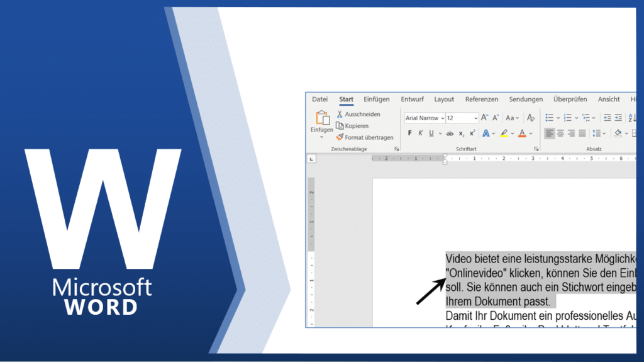Screen dimensions: 644x362
Task: Sort text with the A-Z sort icon
Action: point(631,118)
